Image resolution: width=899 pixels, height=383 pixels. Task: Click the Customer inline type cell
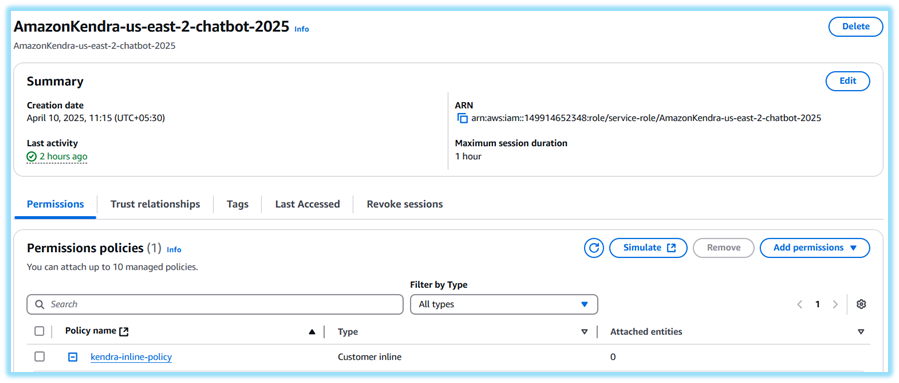coord(370,357)
